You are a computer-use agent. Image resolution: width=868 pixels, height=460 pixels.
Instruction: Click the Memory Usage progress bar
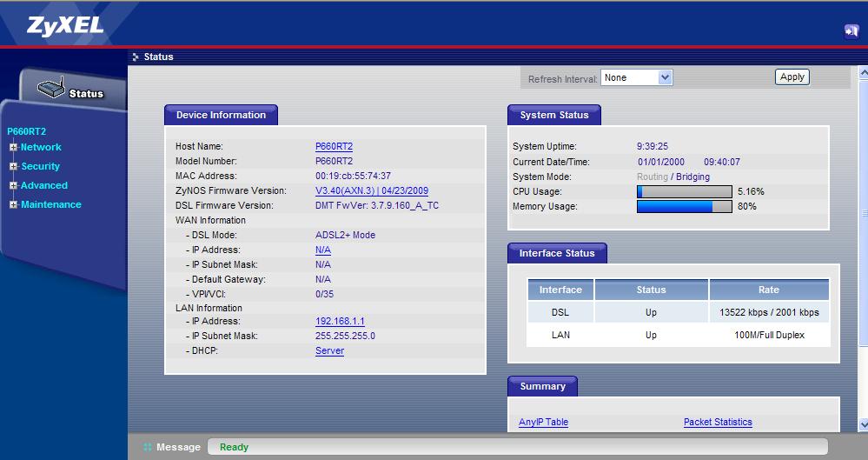click(x=685, y=206)
